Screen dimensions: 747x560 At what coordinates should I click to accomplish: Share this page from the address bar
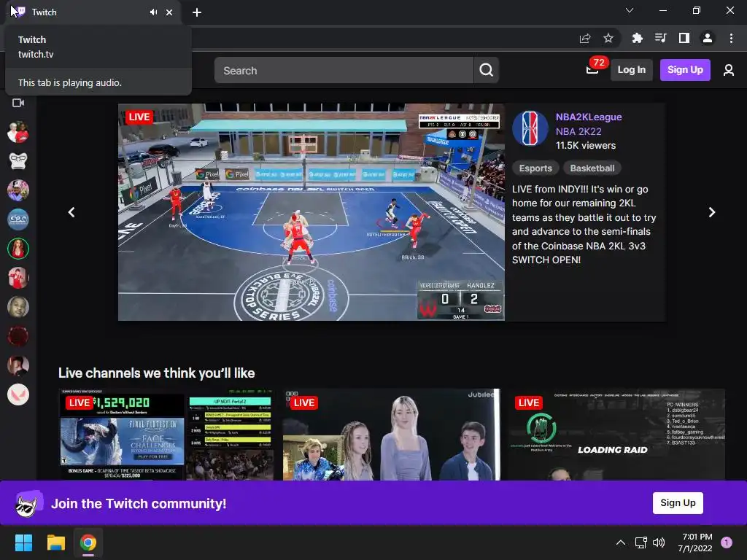pos(585,38)
